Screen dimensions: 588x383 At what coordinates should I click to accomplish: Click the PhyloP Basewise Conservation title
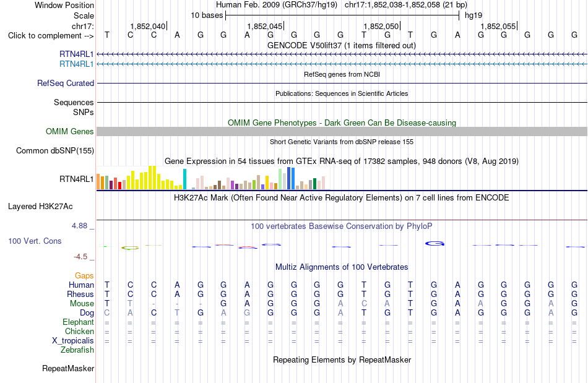[x=342, y=226]
